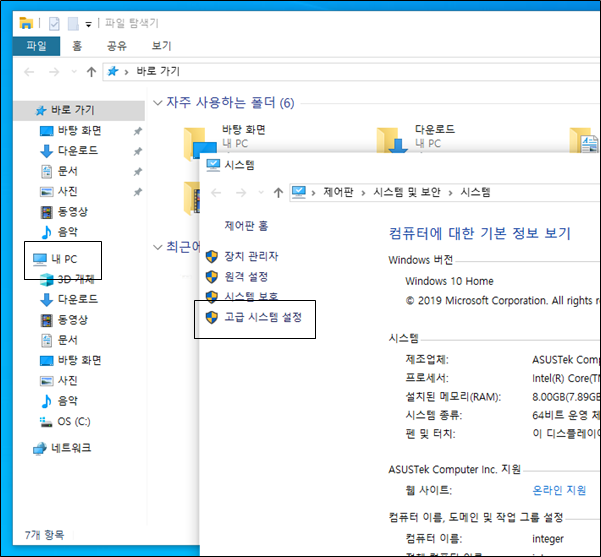Click 제어판 breadcrumb in System window

(338, 192)
